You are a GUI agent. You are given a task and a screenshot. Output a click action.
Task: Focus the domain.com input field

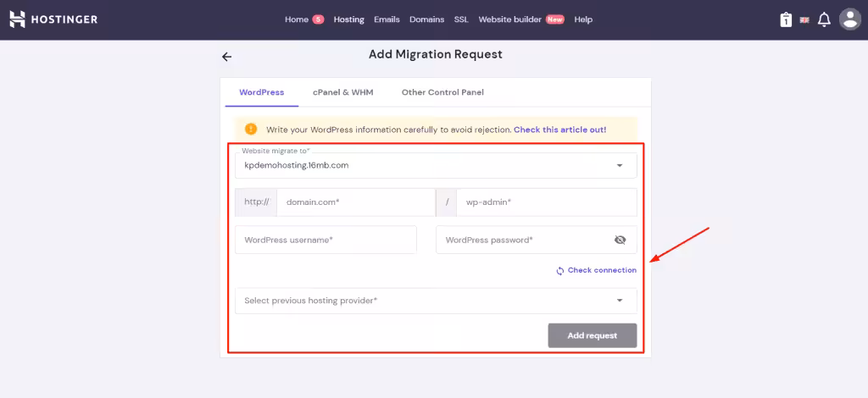(x=356, y=202)
